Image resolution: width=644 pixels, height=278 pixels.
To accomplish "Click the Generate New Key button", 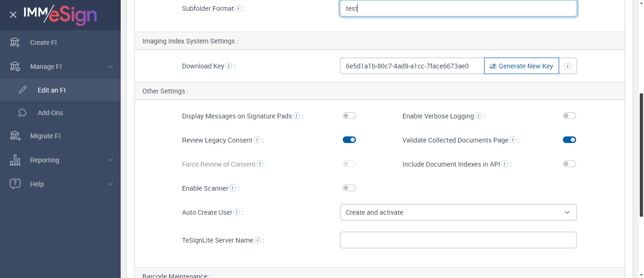I will pyautogui.click(x=521, y=66).
